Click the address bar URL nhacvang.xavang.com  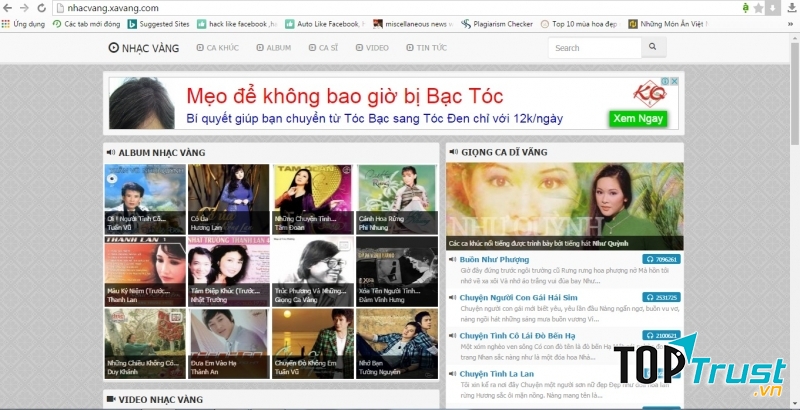(x=113, y=8)
